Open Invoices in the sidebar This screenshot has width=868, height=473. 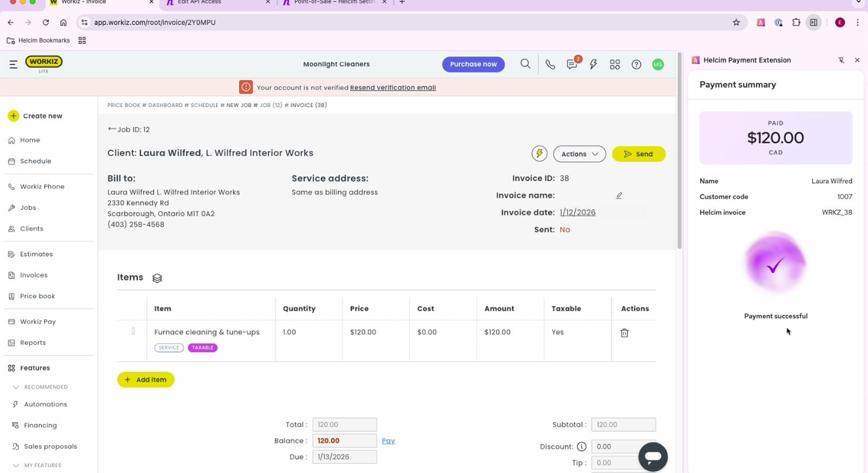coord(34,275)
